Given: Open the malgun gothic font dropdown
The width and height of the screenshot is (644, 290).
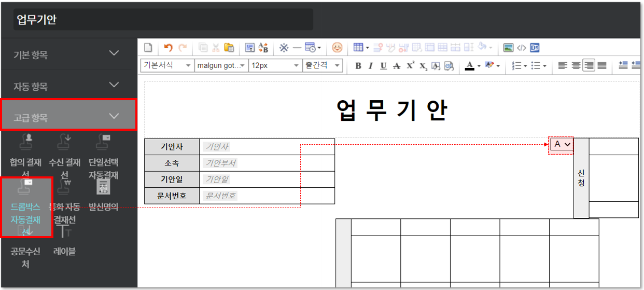Looking at the screenshot, I should click(220, 65).
